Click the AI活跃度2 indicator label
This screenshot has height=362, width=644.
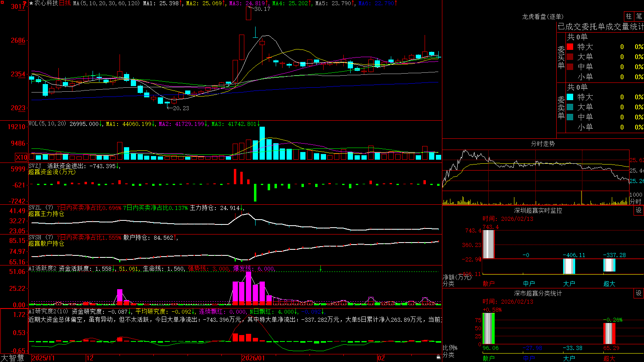tap(42, 268)
